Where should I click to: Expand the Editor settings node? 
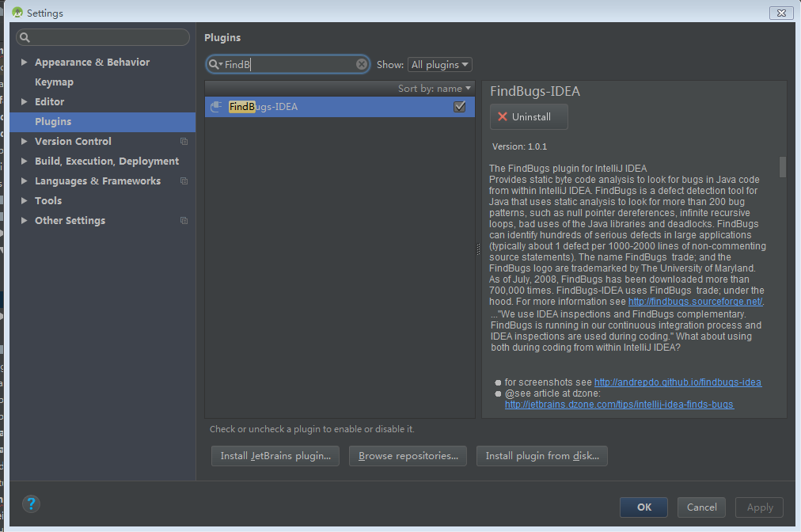24,101
